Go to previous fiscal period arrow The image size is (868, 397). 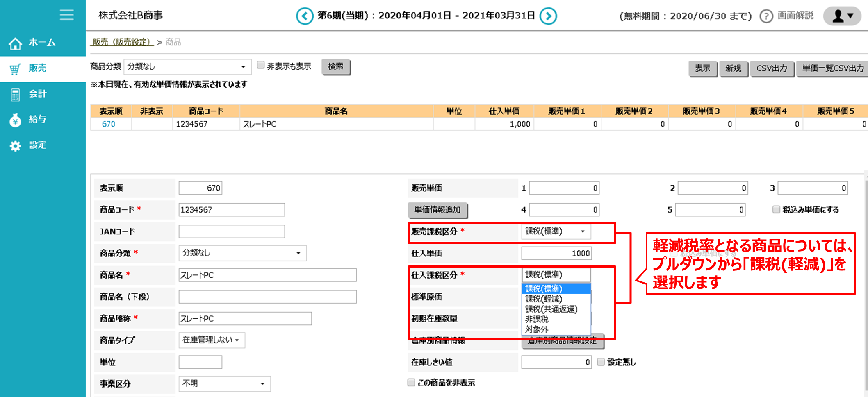pyautogui.click(x=305, y=16)
